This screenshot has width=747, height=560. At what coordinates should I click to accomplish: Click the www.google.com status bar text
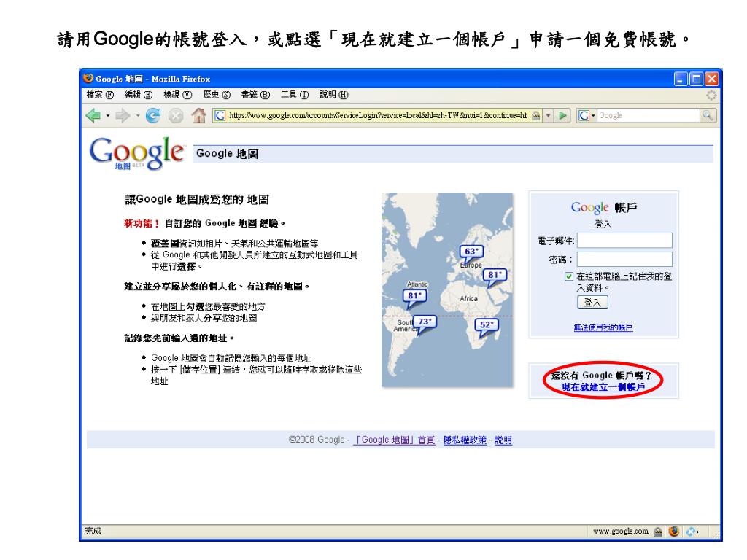(621, 532)
